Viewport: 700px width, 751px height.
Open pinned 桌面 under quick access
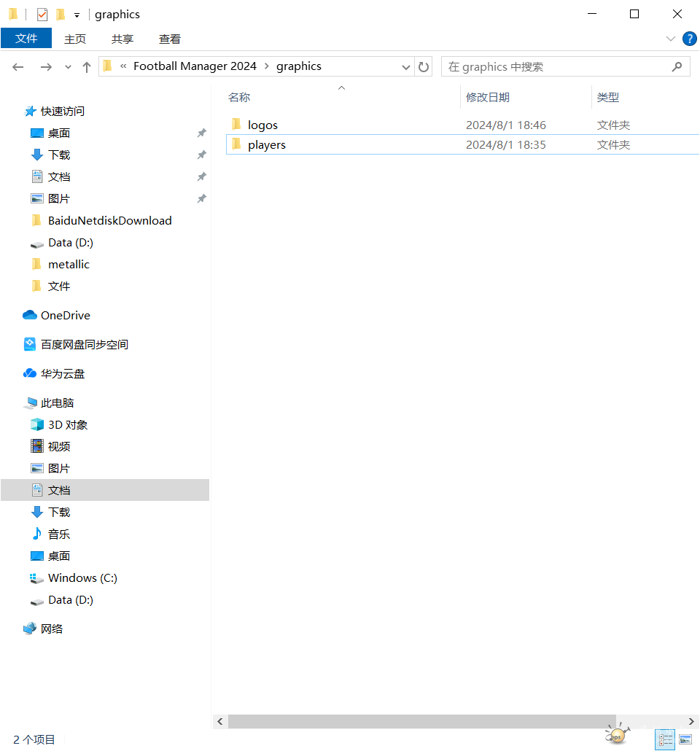click(x=59, y=133)
